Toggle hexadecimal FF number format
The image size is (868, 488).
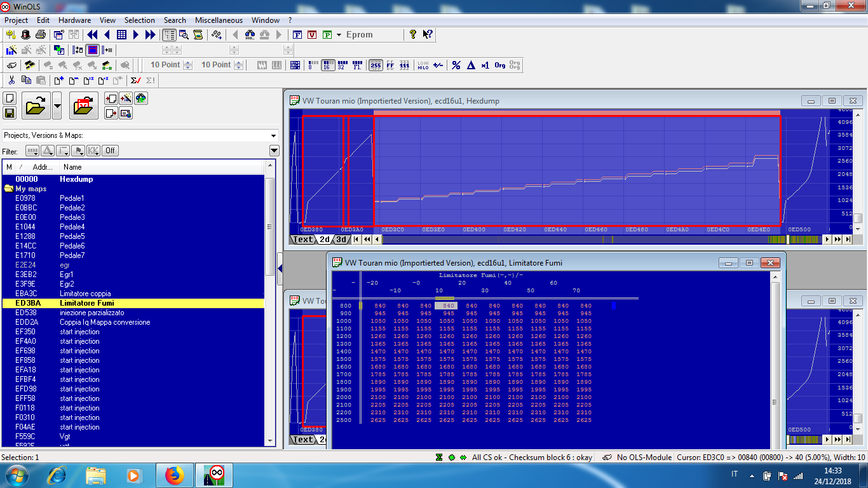click(390, 65)
